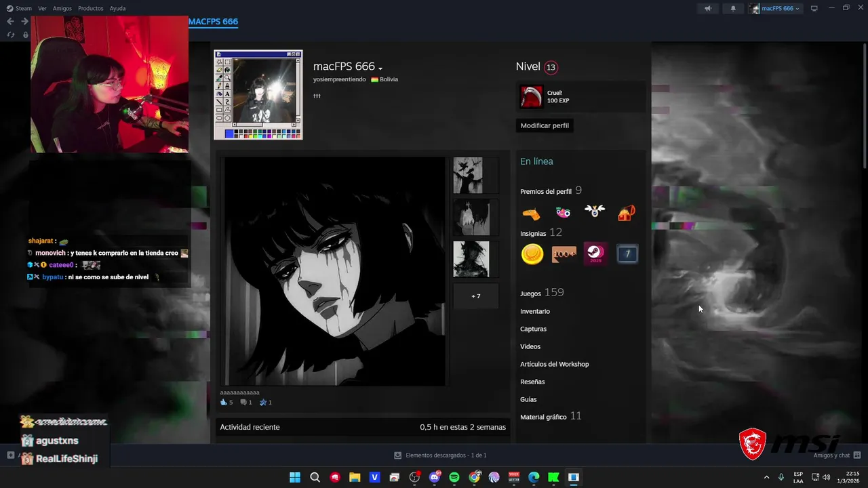The image size is (868, 488).
Task: Click the profile avatar image
Action: pyautogui.click(x=258, y=95)
